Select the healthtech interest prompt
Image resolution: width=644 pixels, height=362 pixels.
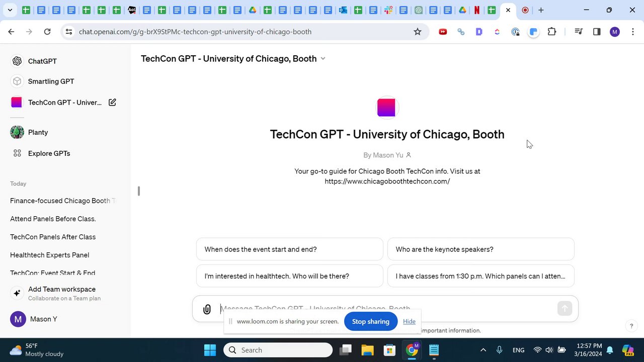pos(290,276)
